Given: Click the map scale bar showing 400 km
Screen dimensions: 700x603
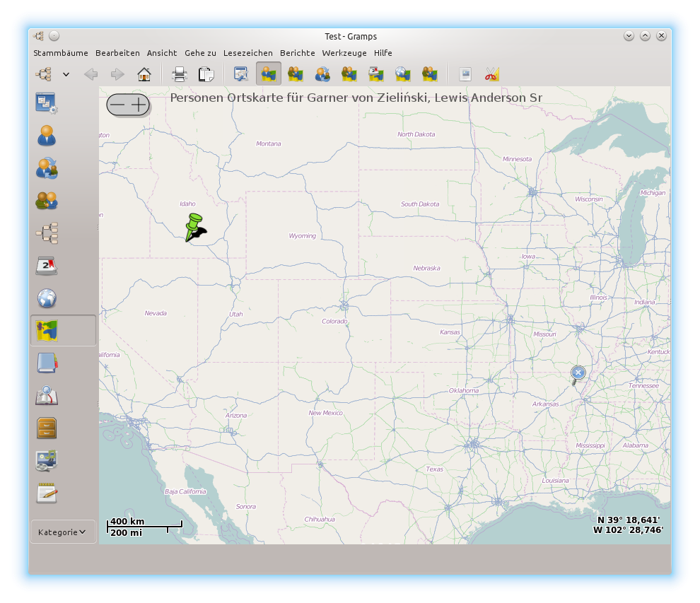Looking at the screenshot, I should pos(145,527).
